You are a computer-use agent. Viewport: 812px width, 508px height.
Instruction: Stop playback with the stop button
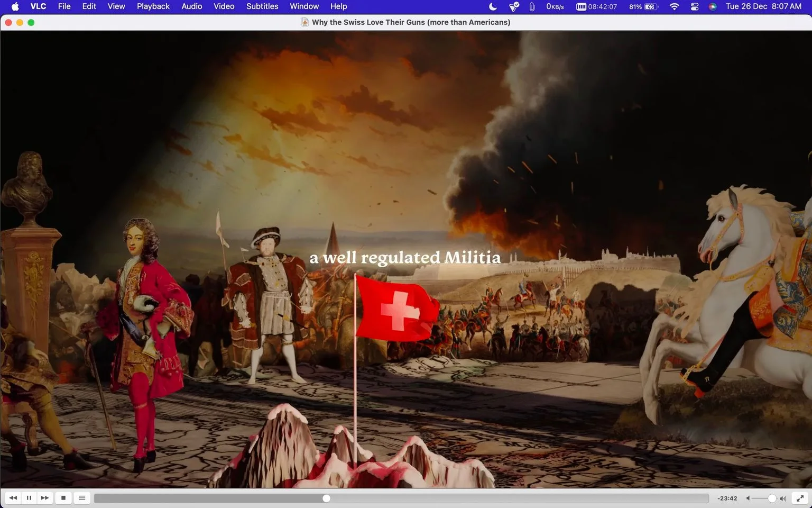63,498
